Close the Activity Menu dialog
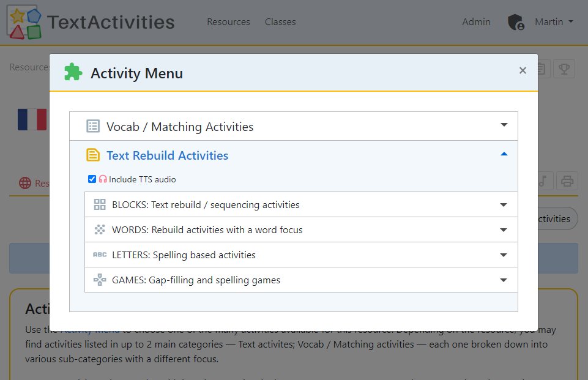588x380 pixels. click(x=523, y=70)
